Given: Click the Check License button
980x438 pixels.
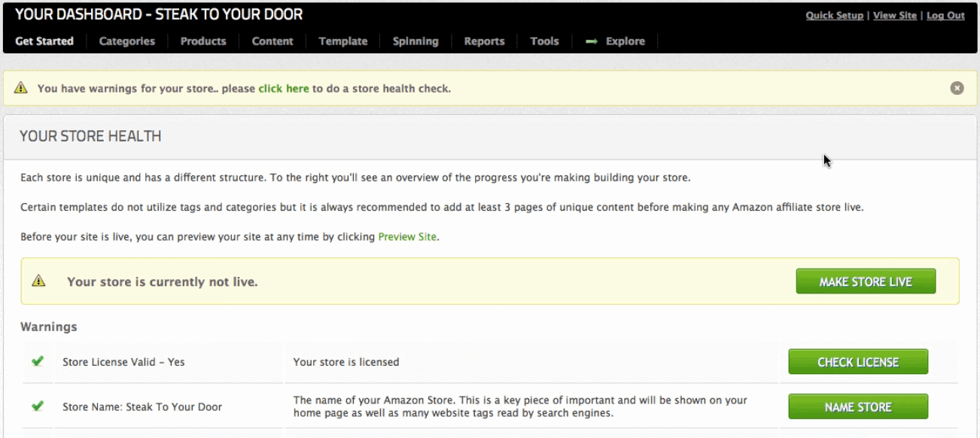Looking at the screenshot, I should point(858,362).
